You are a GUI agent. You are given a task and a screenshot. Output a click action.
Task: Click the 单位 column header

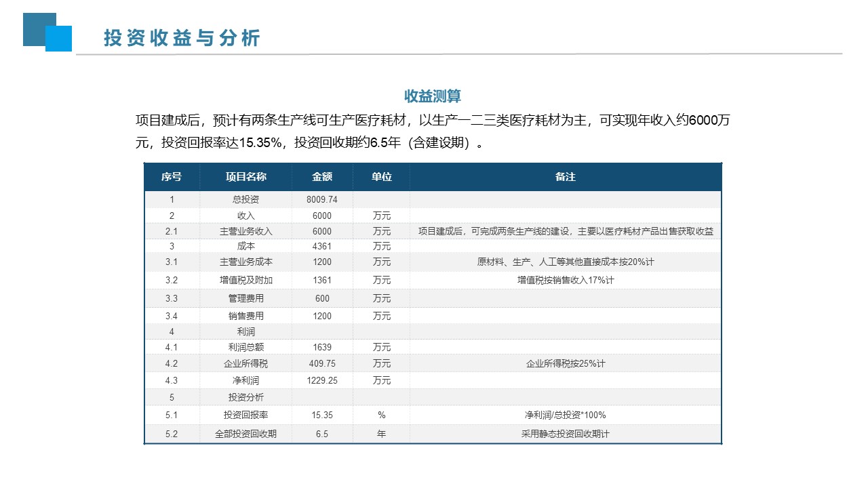(x=382, y=177)
